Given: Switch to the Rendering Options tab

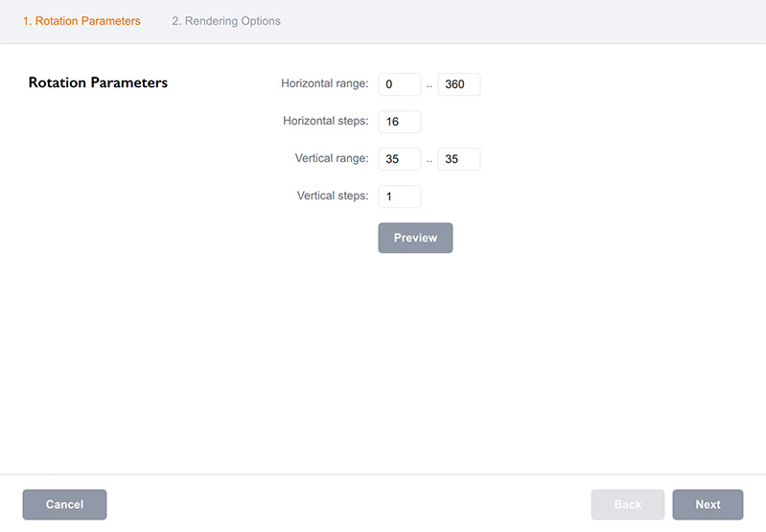Looking at the screenshot, I should (x=226, y=21).
